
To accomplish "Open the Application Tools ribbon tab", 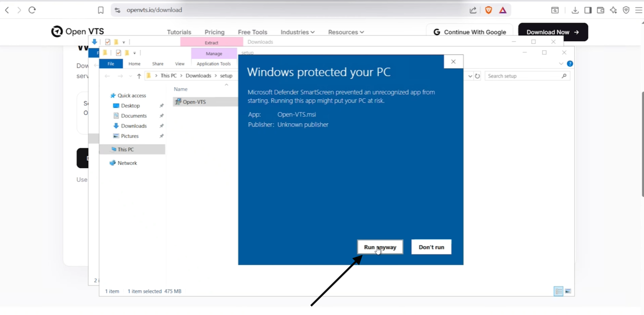I will click(214, 63).
